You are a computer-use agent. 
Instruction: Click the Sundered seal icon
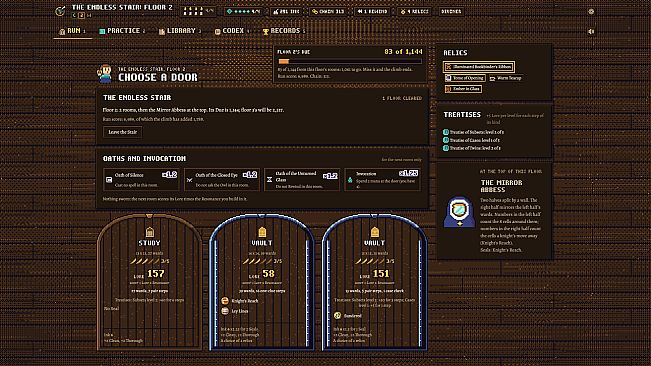tap(338, 315)
